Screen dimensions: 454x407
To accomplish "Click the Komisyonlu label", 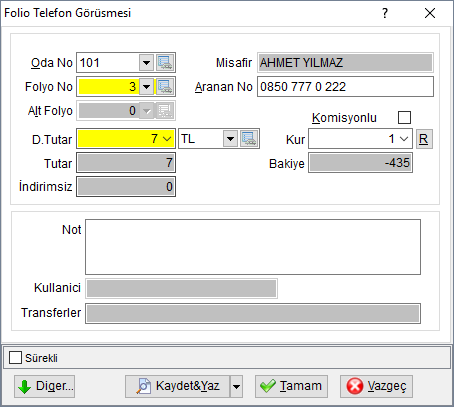I will click(344, 118).
